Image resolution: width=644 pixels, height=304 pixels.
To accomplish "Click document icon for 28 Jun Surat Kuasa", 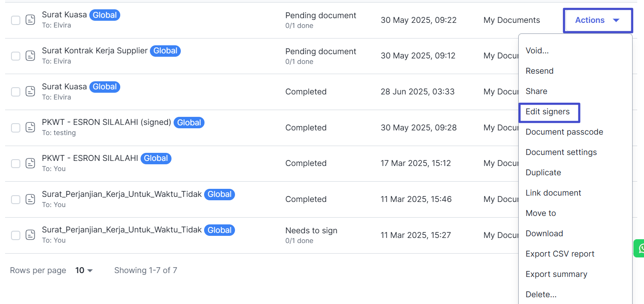I will pyautogui.click(x=30, y=91).
